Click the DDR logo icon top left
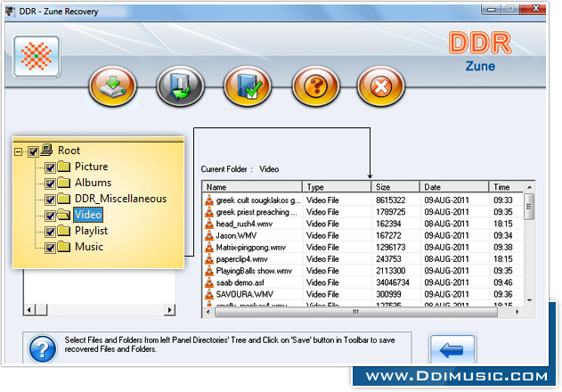Screen dimensions: 562x392 click(x=37, y=56)
